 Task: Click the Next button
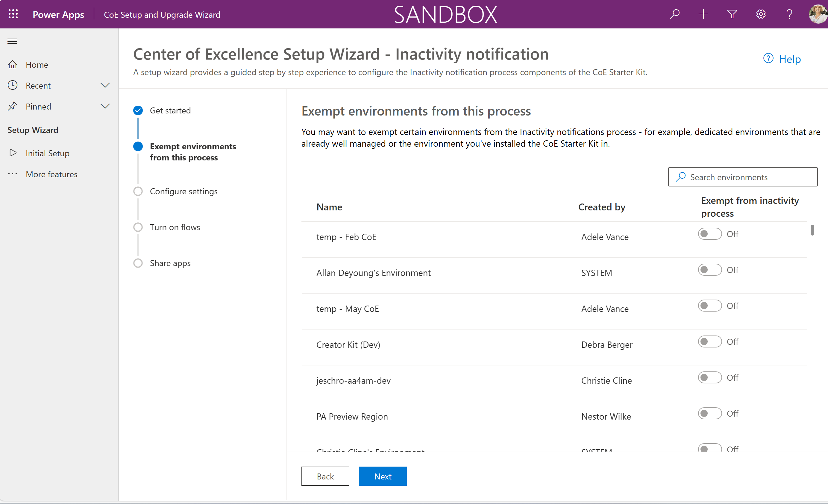pyautogui.click(x=382, y=476)
